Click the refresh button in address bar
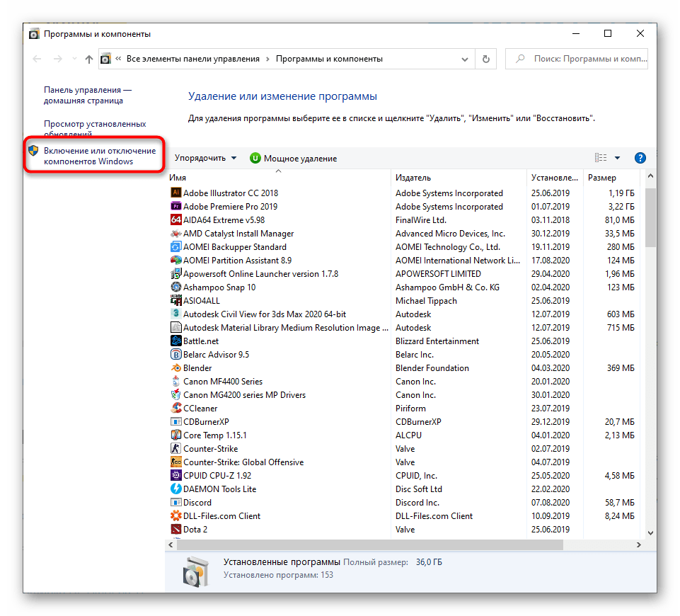The width and height of the screenshot is (680, 616). pos(485,59)
